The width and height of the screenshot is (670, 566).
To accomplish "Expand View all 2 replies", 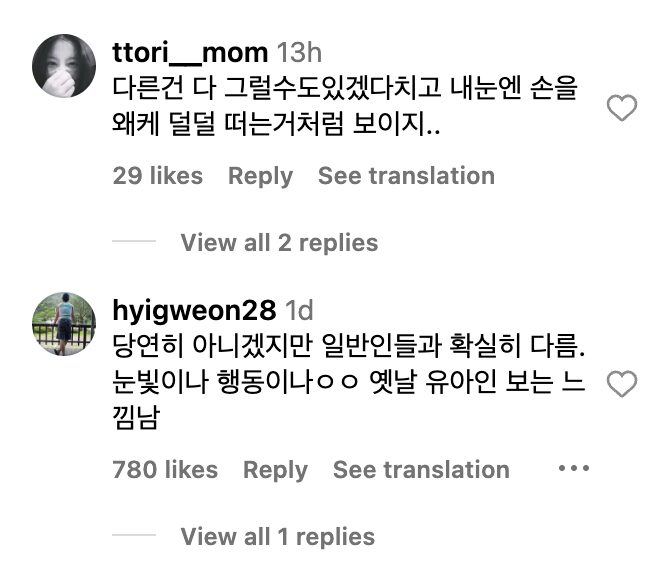I will click(x=279, y=243).
